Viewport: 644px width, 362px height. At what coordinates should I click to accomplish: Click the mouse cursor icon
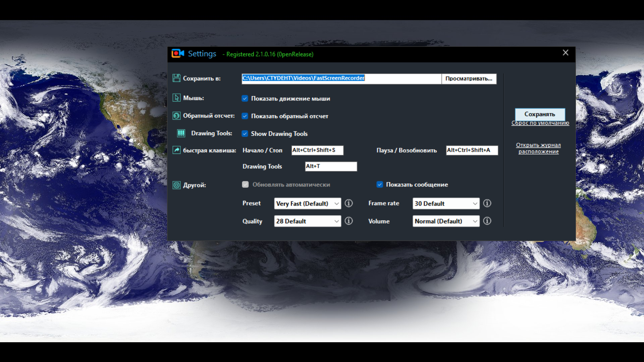pos(176,98)
